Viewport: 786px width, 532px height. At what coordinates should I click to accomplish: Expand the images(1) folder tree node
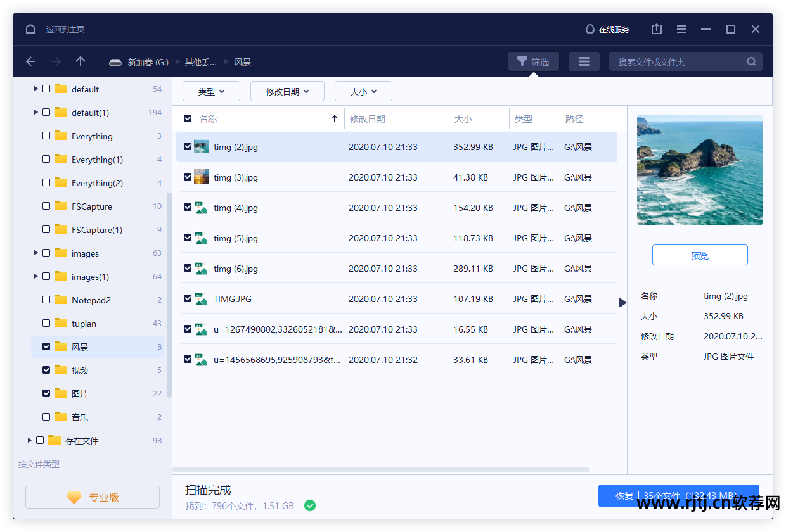click(x=36, y=277)
